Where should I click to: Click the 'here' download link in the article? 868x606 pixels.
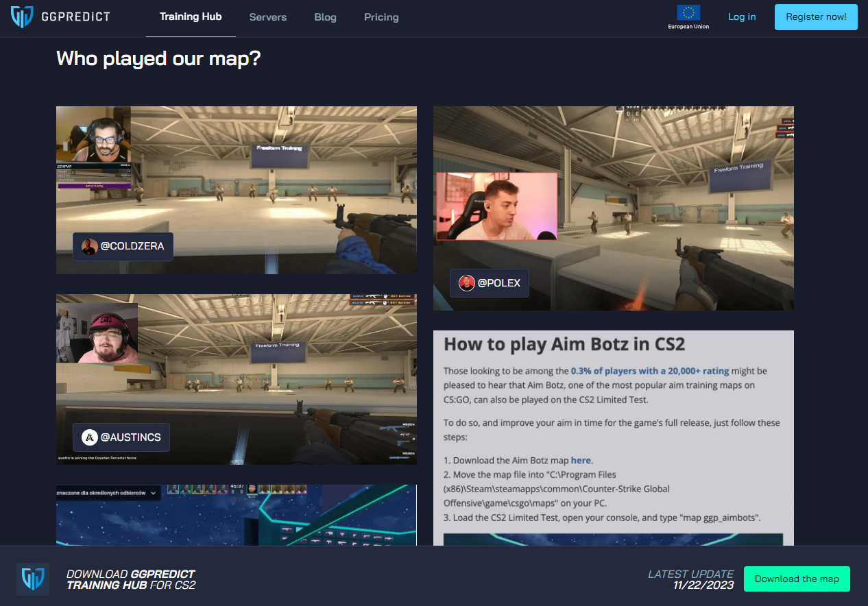(581, 461)
